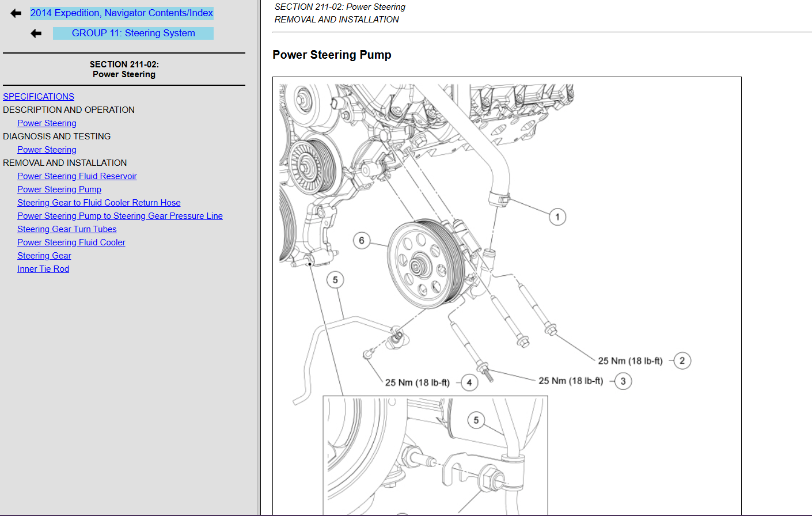Click callout number 3 in the diagram
Viewport: 812px width, 516px height.
[x=623, y=381]
